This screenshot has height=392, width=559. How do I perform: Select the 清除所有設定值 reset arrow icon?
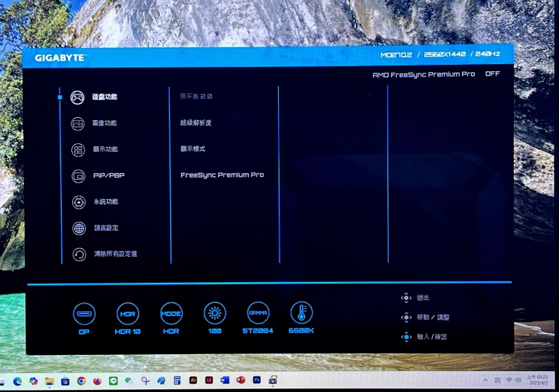79,255
